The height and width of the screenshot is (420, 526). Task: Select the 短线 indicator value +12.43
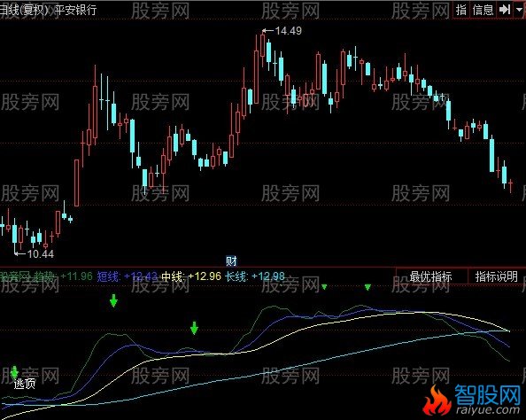click(x=141, y=276)
